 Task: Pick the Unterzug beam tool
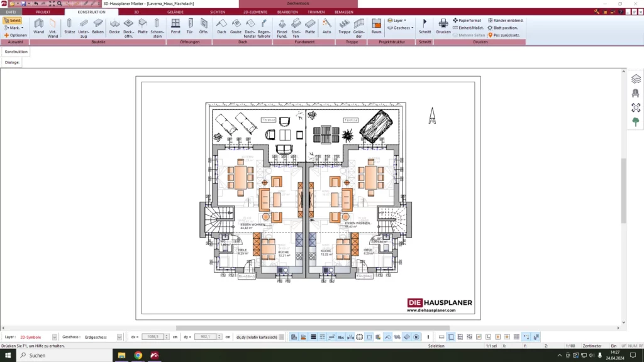click(x=84, y=28)
